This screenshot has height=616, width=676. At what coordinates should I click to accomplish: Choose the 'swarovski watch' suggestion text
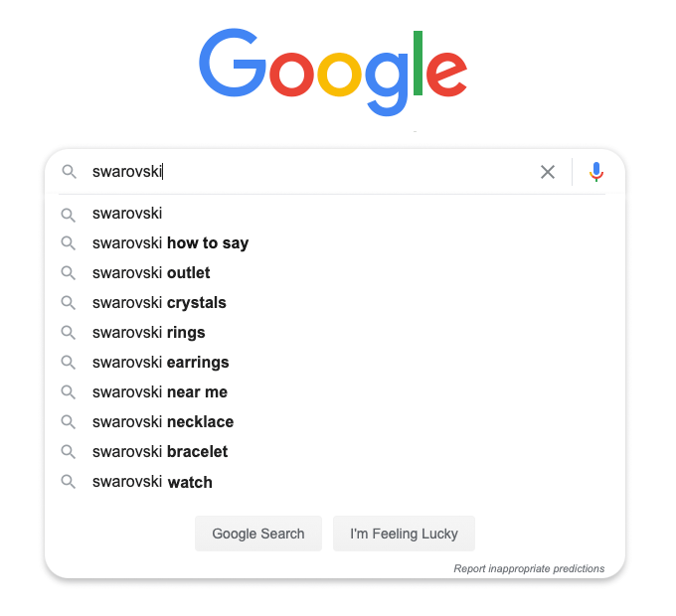pos(152,482)
